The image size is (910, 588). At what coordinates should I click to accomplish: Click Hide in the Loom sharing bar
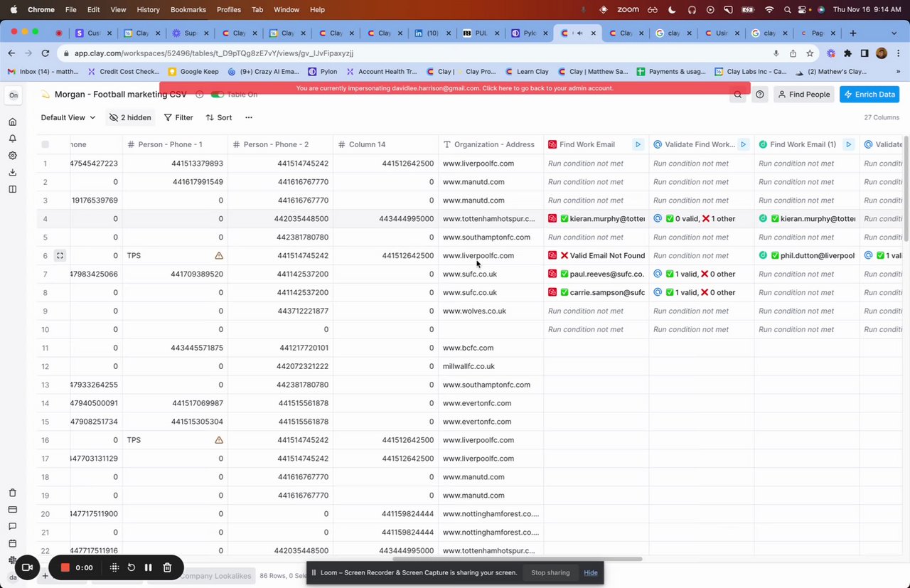pyautogui.click(x=591, y=572)
